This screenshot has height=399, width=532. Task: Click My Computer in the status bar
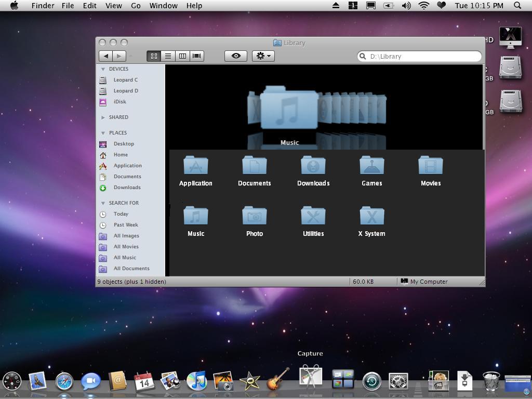pyautogui.click(x=424, y=282)
